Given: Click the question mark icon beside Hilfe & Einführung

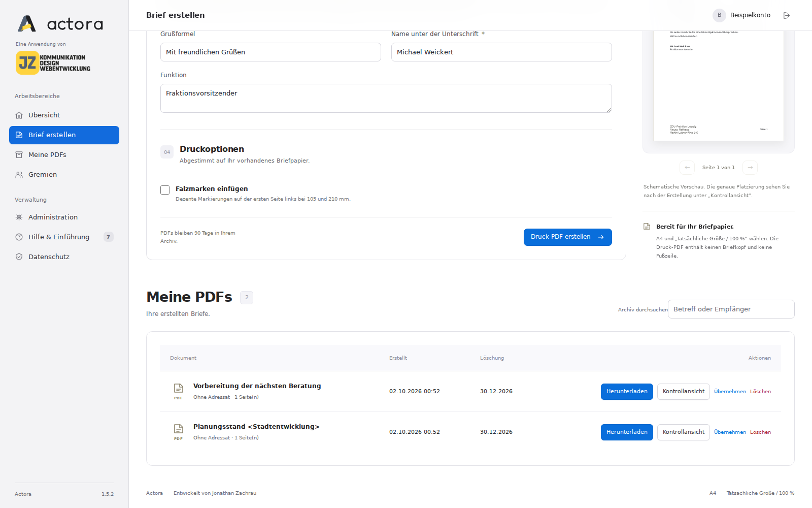Looking at the screenshot, I should [19, 237].
